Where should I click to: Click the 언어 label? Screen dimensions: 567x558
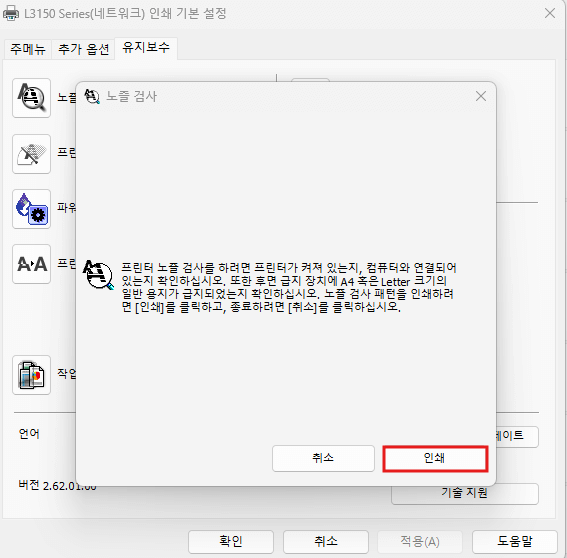(29, 433)
